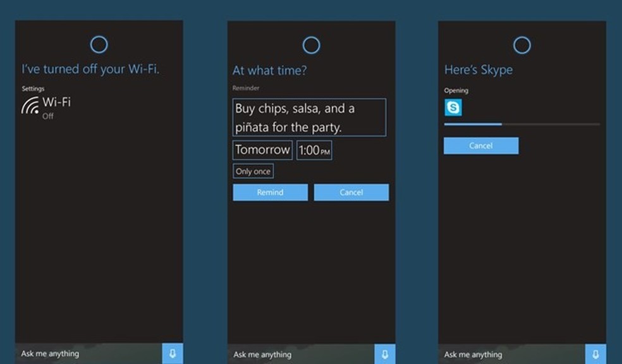Tap the Cortana circle icon on the first screen
Image resolution: width=622 pixels, height=364 pixels.
99,45
